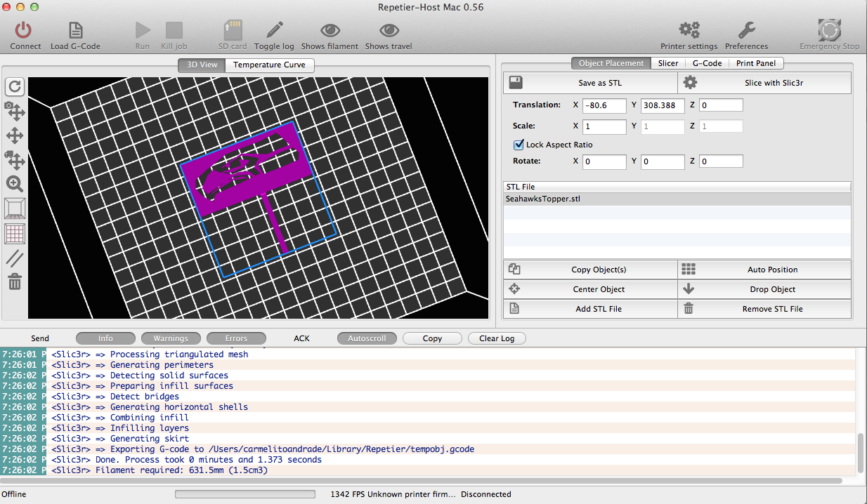The image size is (867, 504).
Task: Click the trash icon beside 3D view
Action: coord(15,282)
